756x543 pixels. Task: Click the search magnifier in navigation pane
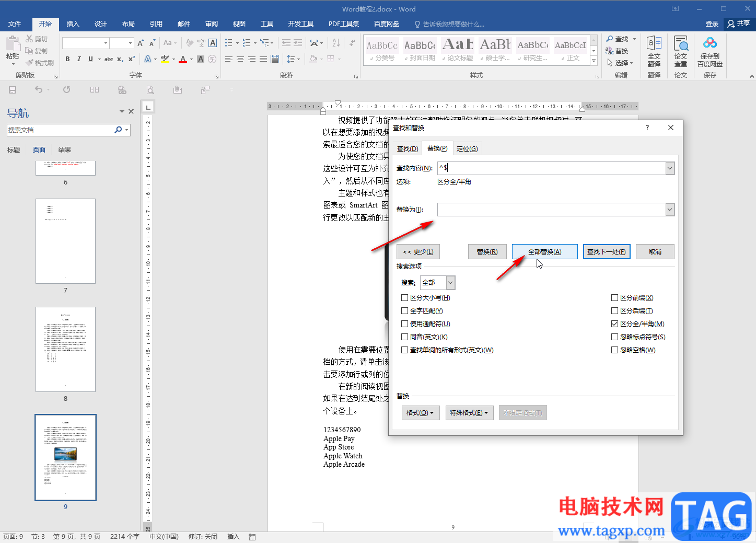point(118,130)
